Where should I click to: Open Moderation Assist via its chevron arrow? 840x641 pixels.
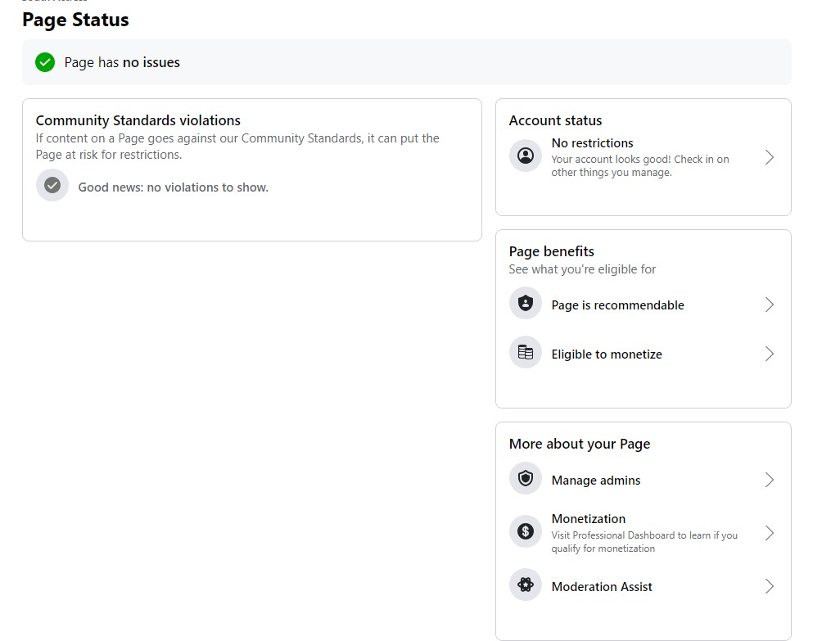(769, 586)
